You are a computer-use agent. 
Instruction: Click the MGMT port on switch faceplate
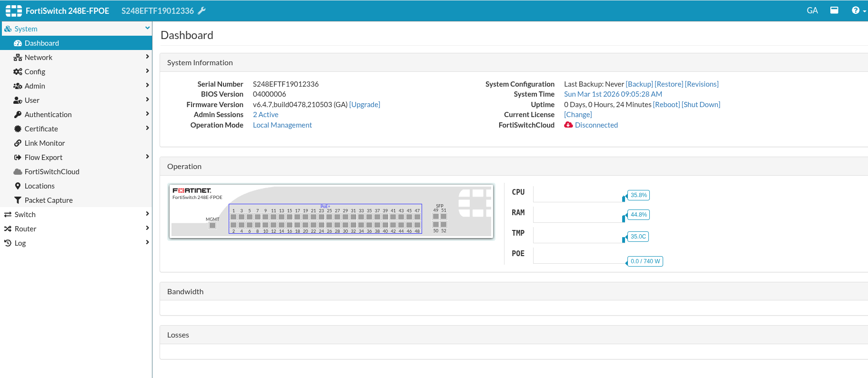tap(212, 225)
